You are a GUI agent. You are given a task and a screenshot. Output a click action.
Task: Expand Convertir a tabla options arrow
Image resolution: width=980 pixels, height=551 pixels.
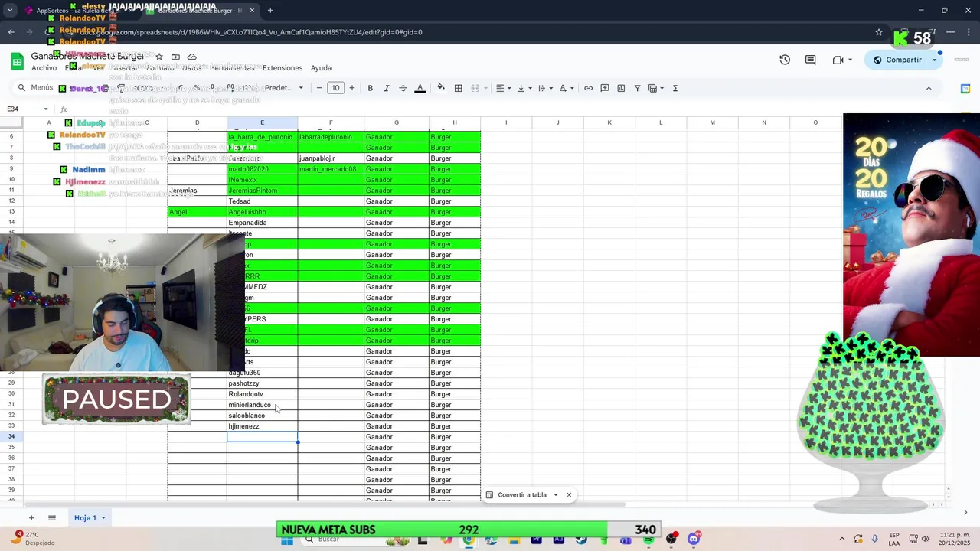coord(556,495)
